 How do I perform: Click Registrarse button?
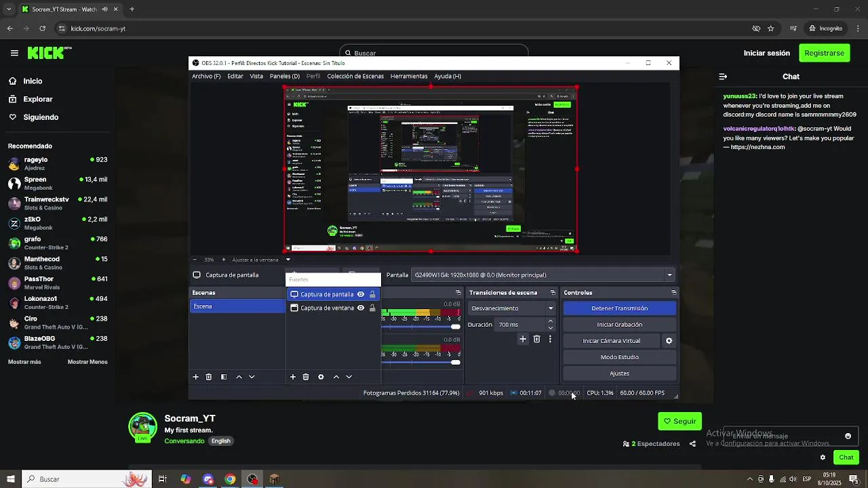pyautogui.click(x=824, y=53)
